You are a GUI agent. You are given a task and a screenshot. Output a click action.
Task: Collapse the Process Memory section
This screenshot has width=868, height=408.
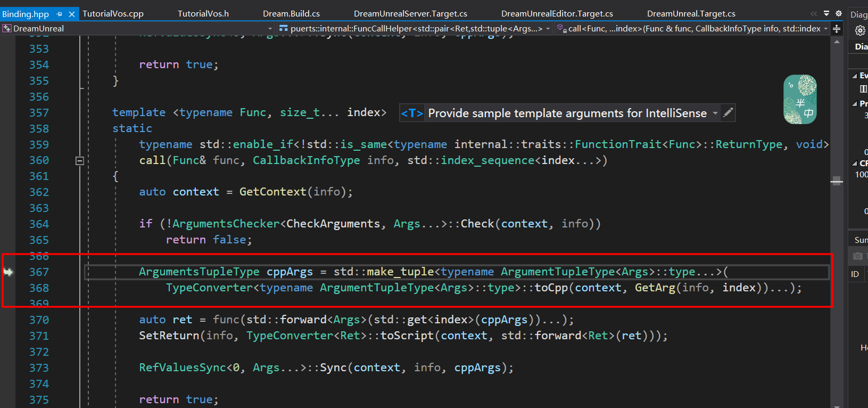855,104
